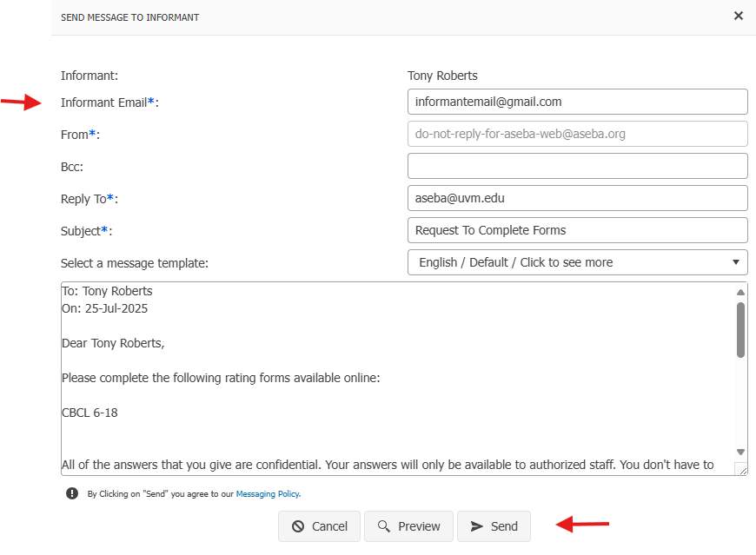Viewport: 756px width, 555px height.
Task: Open the message template dropdown
Action: 577,262
